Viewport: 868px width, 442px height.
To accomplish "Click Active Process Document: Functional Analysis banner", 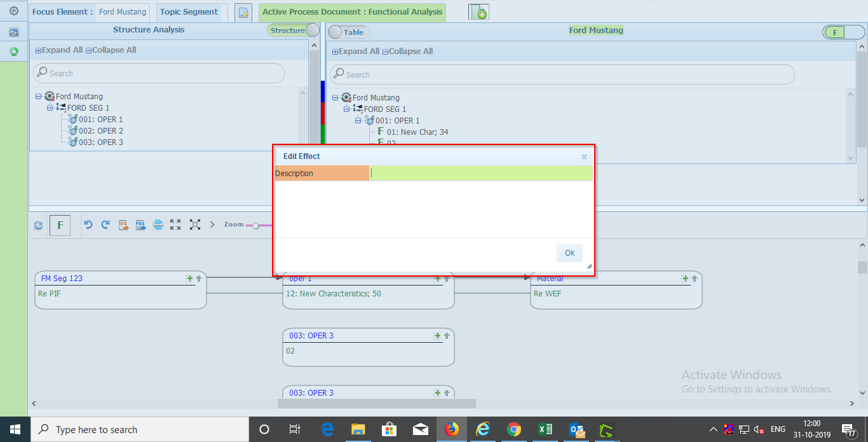I will coord(352,12).
